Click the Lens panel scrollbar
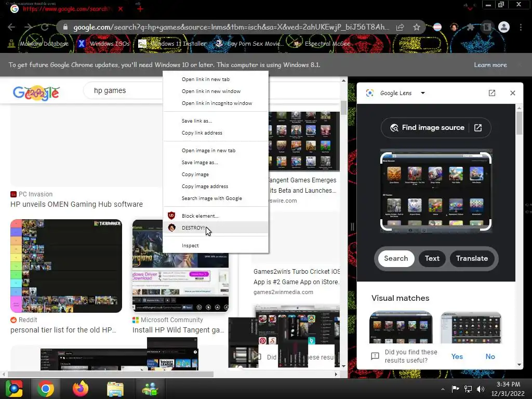 pos(520,123)
